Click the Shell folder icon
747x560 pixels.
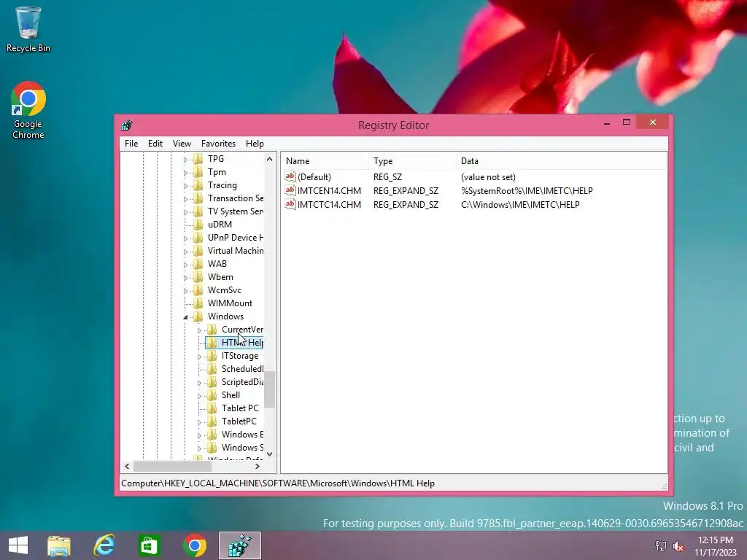pos(212,395)
